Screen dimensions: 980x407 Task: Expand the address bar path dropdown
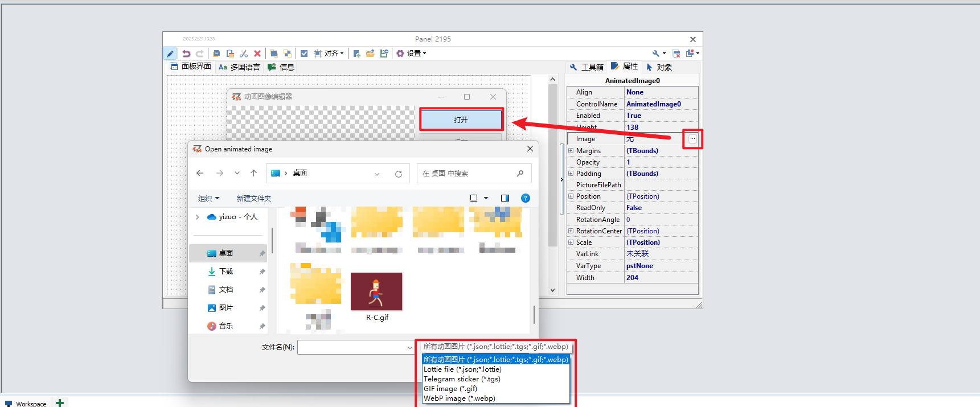[x=377, y=174]
